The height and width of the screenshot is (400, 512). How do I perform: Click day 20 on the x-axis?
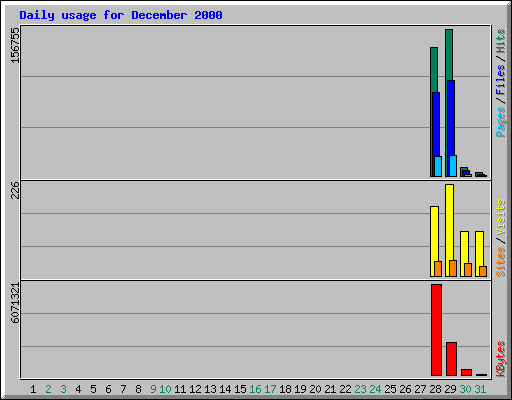(x=315, y=389)
